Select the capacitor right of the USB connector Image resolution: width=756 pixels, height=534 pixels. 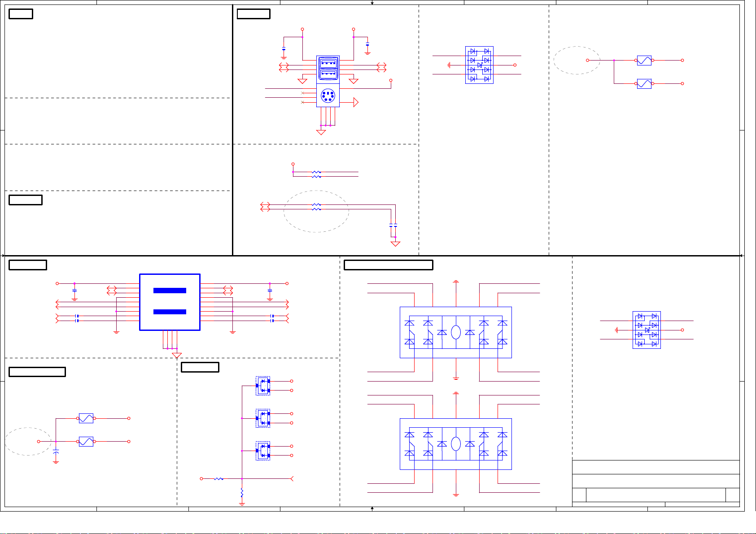(x=367, y=44)
